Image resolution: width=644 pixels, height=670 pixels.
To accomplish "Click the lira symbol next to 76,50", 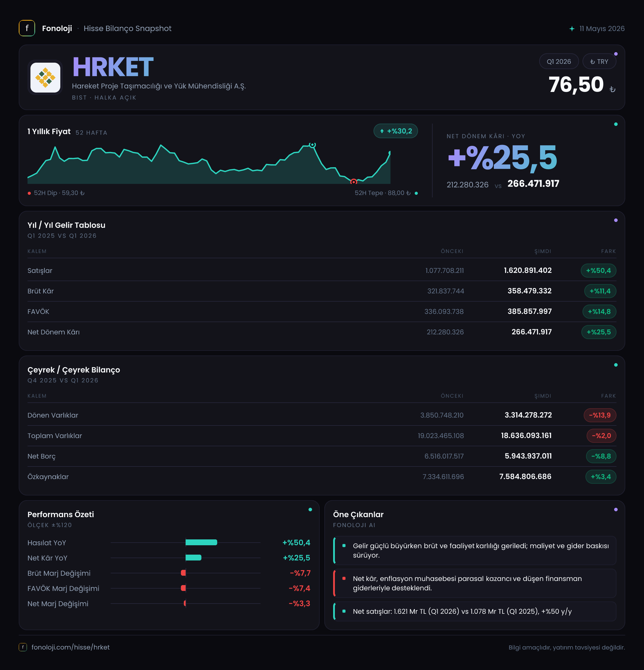I will tap(613, 89).
